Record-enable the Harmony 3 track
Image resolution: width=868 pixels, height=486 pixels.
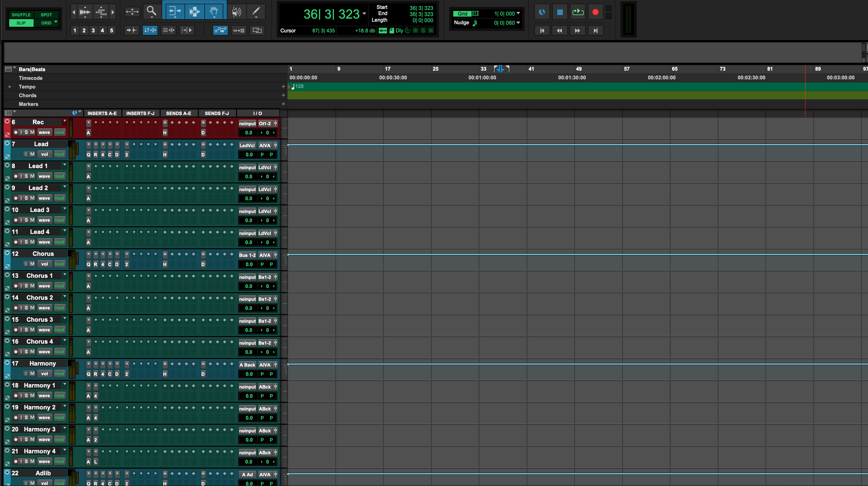pyautogui.click(x=16, y=440)
